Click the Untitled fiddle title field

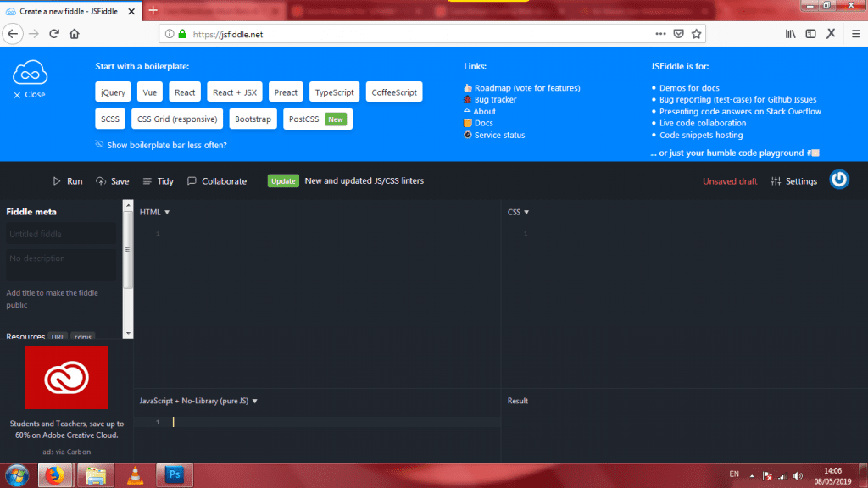coord(61,234)
